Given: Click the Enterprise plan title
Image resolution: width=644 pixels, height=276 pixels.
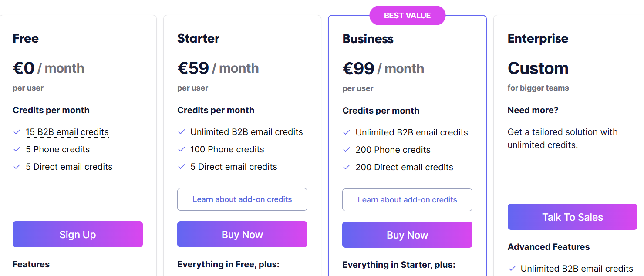Looking at the screenshot, I should coord(538,38).
